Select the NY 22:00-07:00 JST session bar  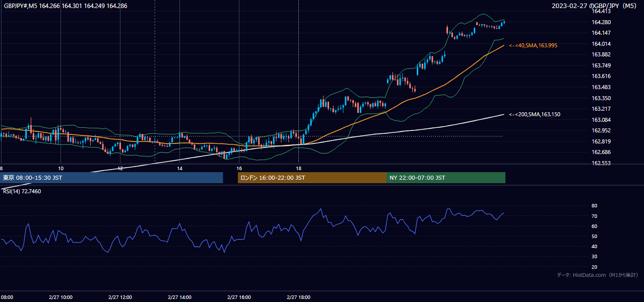446,178
